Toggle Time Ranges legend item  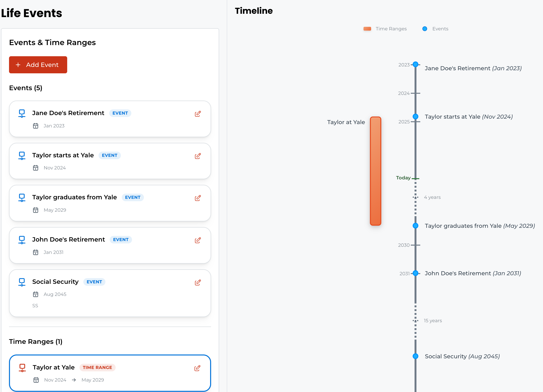click(x=385, y=29)
